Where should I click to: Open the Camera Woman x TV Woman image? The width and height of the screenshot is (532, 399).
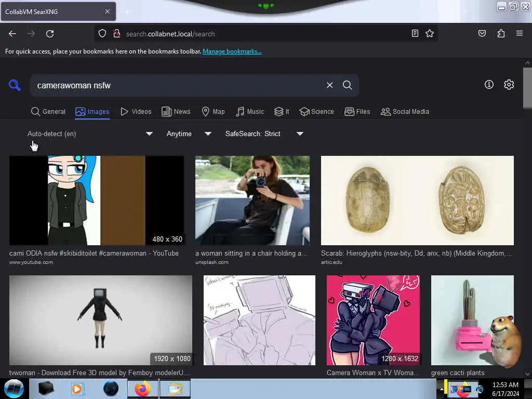pos(373,320)
